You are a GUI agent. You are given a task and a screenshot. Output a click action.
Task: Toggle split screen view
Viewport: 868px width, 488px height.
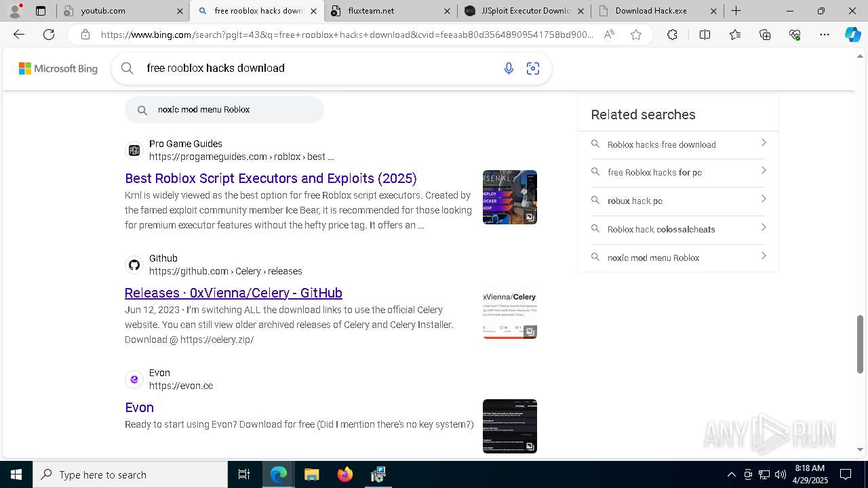[705, 35]
